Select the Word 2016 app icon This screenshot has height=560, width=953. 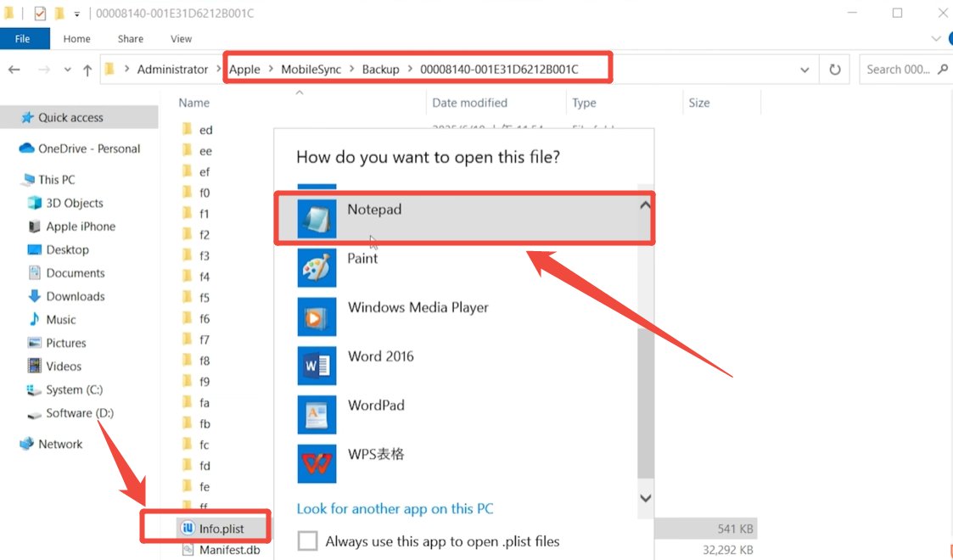pyautogui.click(x=317, y=366)
